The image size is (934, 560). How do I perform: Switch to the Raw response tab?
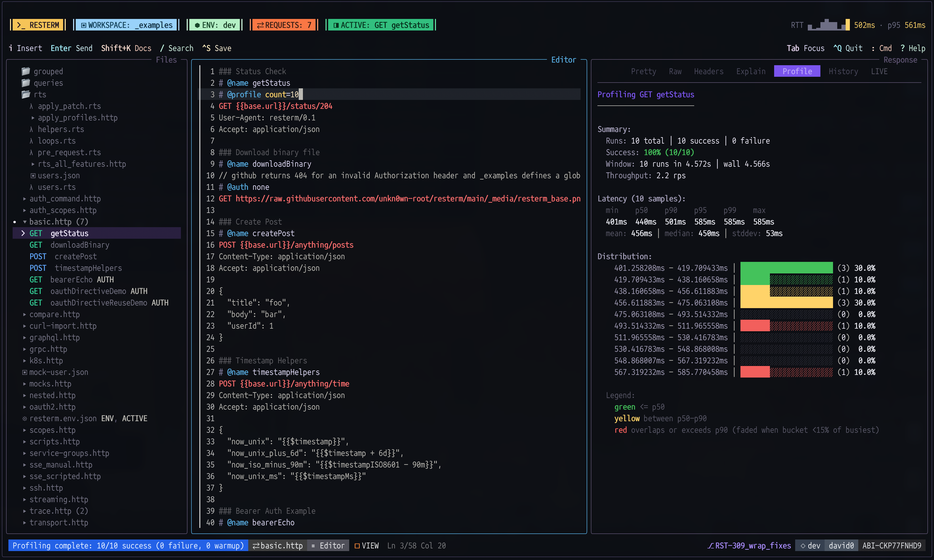675,71
